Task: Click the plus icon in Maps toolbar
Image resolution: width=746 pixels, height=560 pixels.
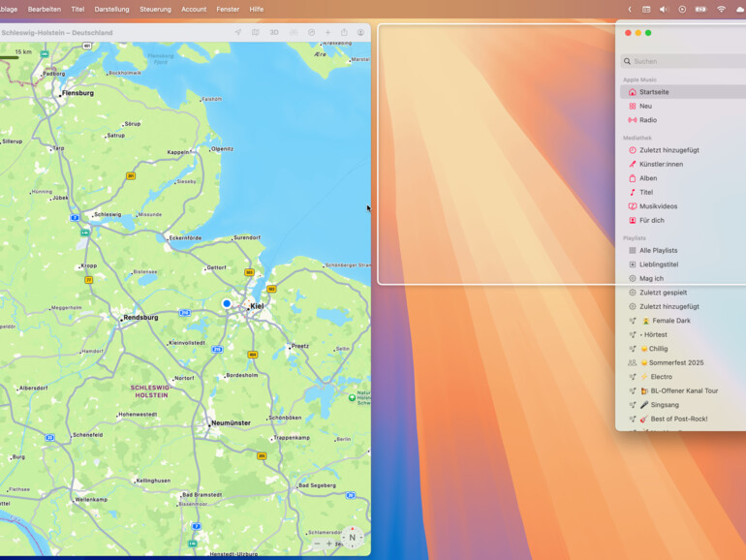Action: point(327,32)
